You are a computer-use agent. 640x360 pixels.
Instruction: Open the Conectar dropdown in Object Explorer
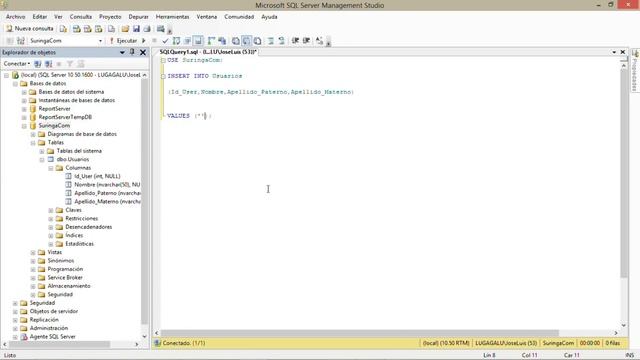click(x=17, y=64)
